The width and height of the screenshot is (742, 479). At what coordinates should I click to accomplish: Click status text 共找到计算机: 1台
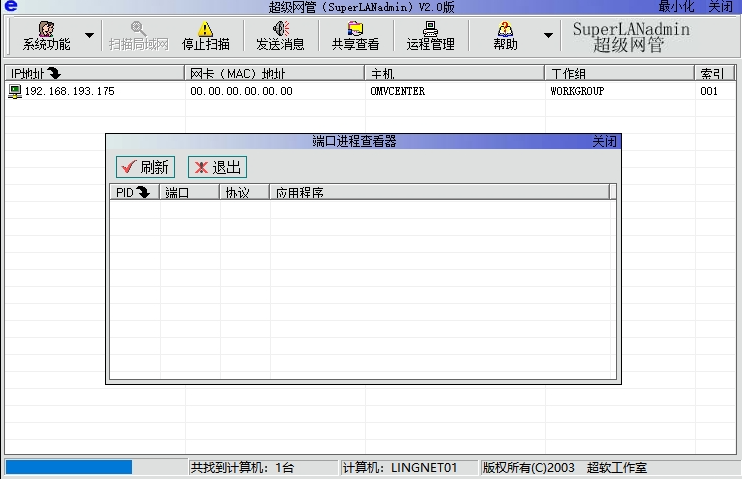point(242,468)
